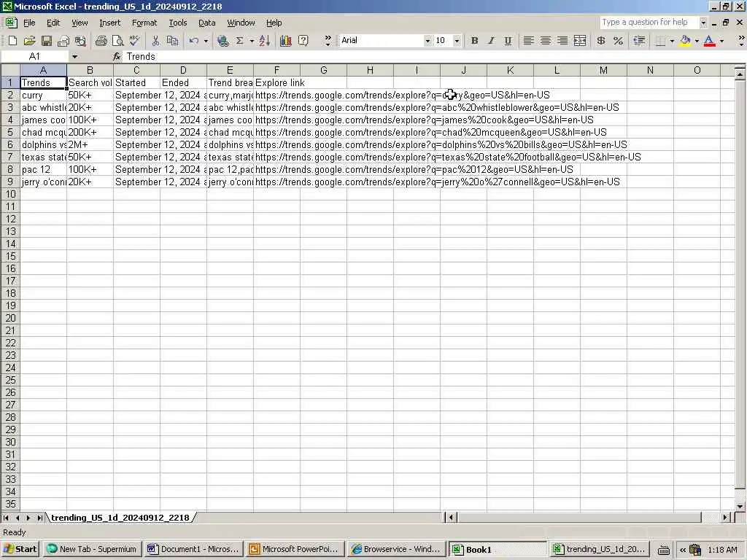Expand the Fill Color dropdown arrow
This screenshot has height=560, width=747.
pyautogui.click(x=697, y=41)
